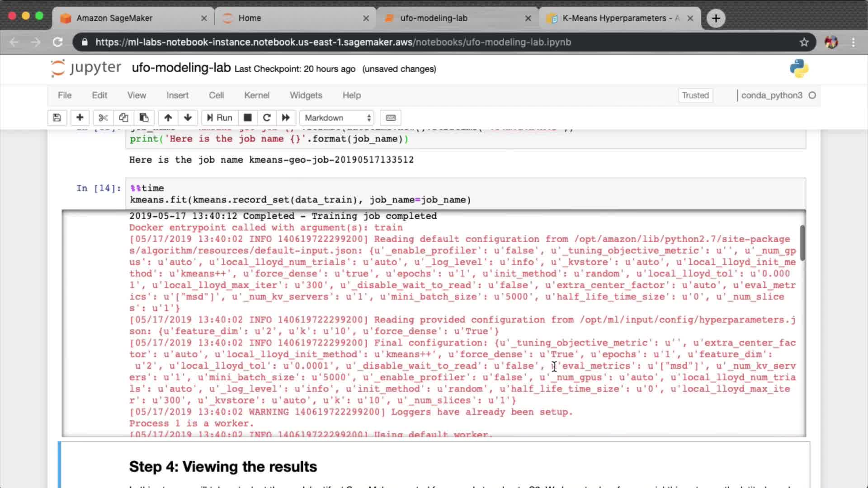This screenshot has height=488, width=868.
Task: Open the command palette keyboard icon
Action: coord(391,118)
